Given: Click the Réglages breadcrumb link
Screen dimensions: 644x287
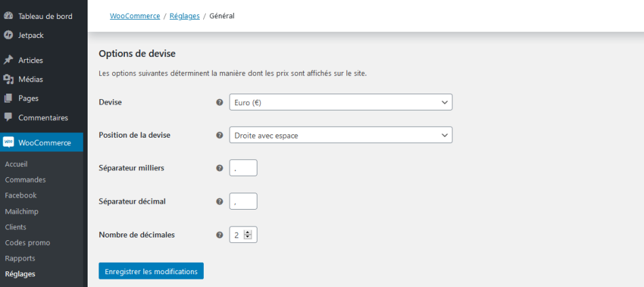Looking at the screenshot, I should click(184, 15).
